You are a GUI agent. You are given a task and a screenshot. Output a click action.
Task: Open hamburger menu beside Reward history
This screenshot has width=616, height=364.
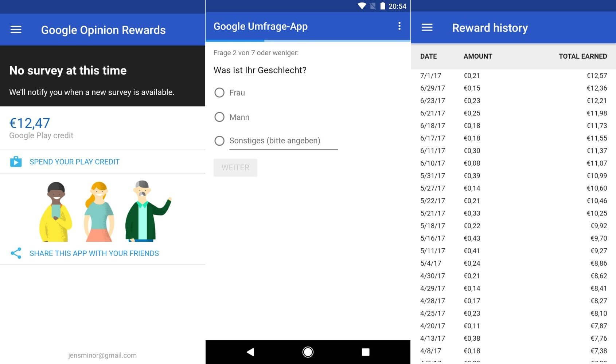click(x=427, y=28)
